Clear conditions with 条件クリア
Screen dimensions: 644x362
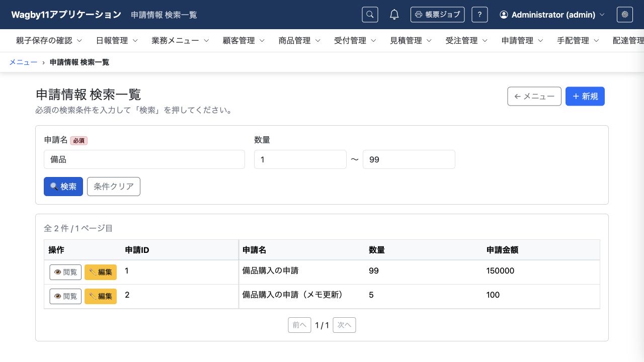point(114,187)
